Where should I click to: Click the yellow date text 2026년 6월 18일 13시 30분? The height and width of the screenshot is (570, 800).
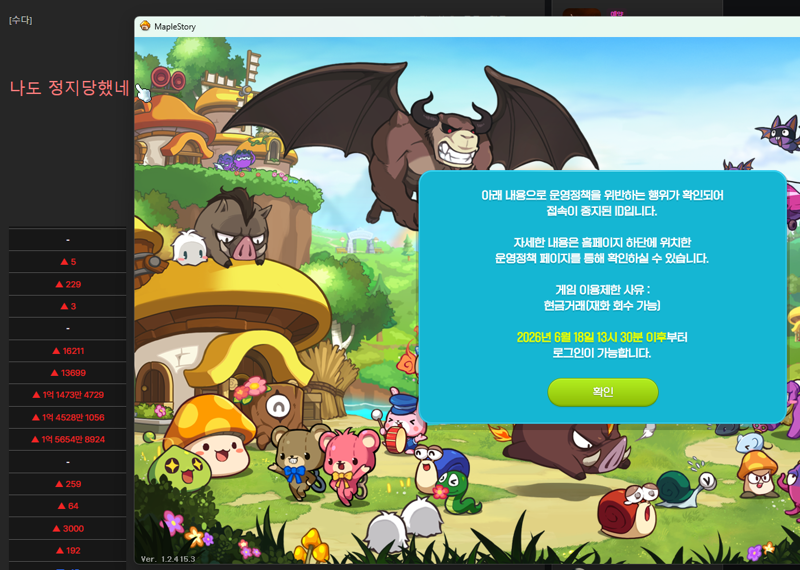pyautogui.click(x=579, y=337)
